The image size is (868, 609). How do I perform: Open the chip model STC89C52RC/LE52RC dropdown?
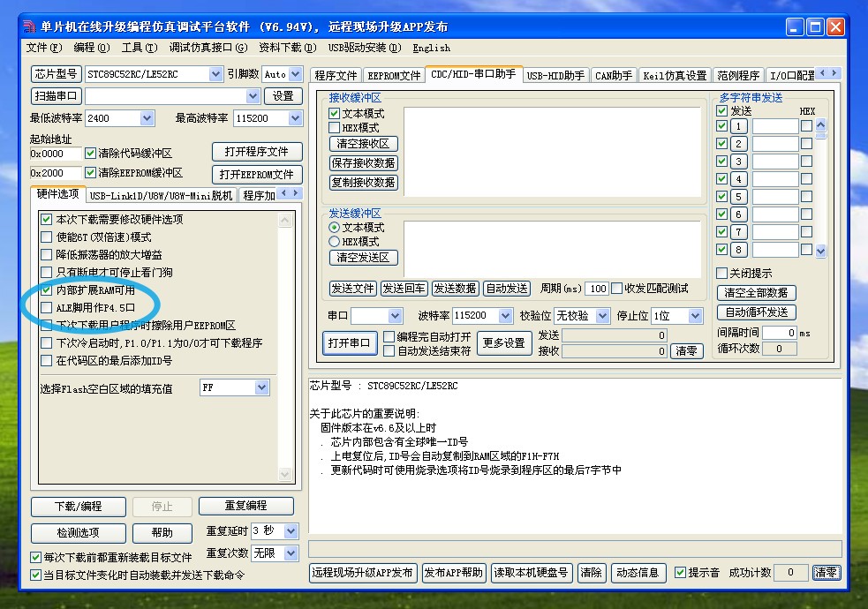coord(215,74)
